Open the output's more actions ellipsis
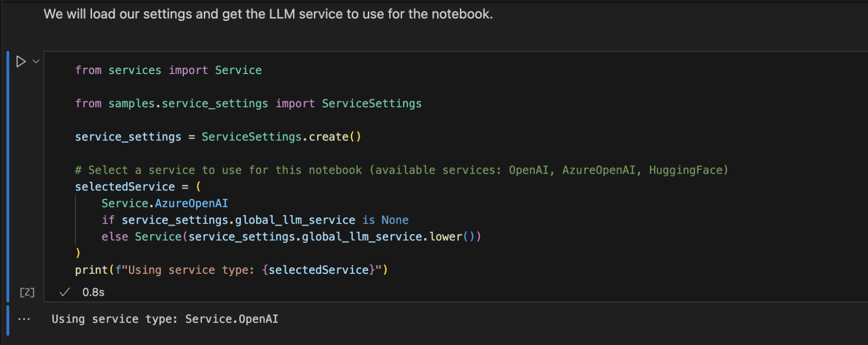Screen dimensions: 868x345 click(24, 319)
